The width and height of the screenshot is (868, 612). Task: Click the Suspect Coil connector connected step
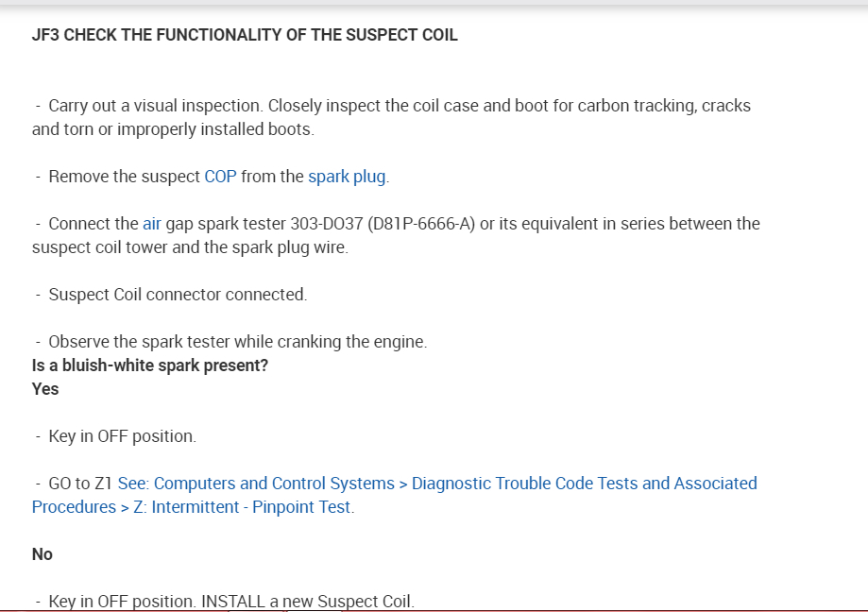pyautogui.click(x=178, y=295)
